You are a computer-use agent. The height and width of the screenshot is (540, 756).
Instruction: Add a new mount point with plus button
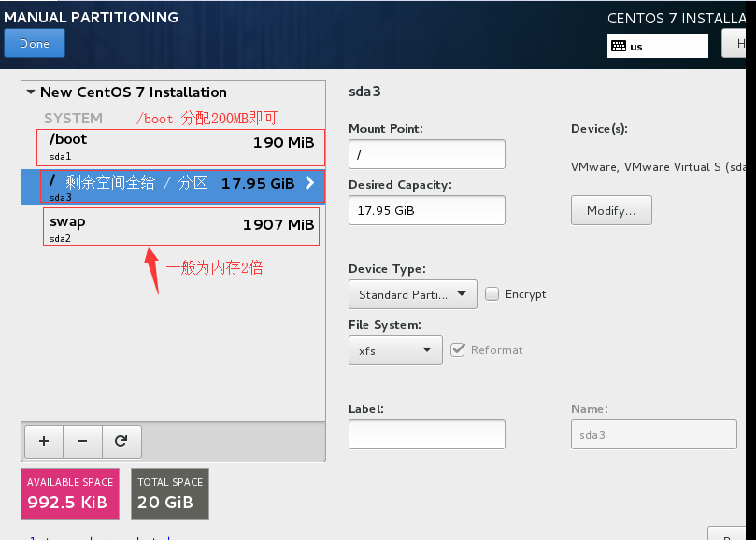tap(44, 441)
